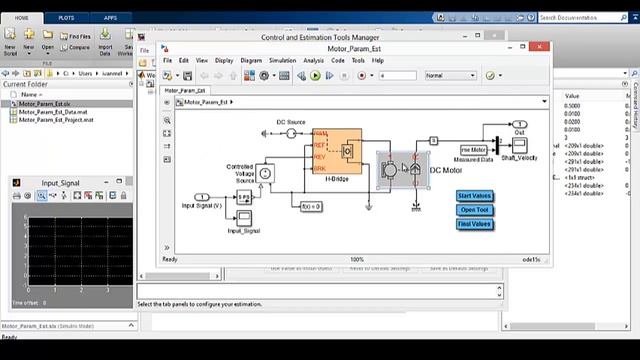Click Find Files in MATLAB toolstrip

tap(76, 36)
